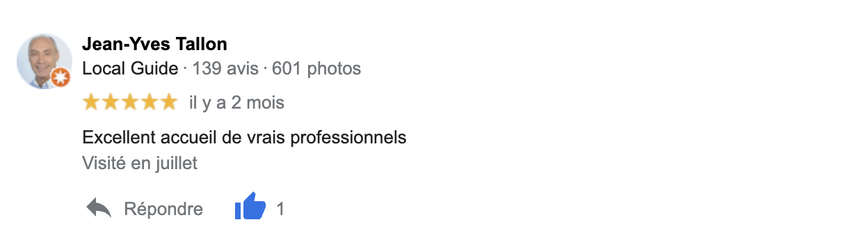Click the Répondre button

(163, 209)
